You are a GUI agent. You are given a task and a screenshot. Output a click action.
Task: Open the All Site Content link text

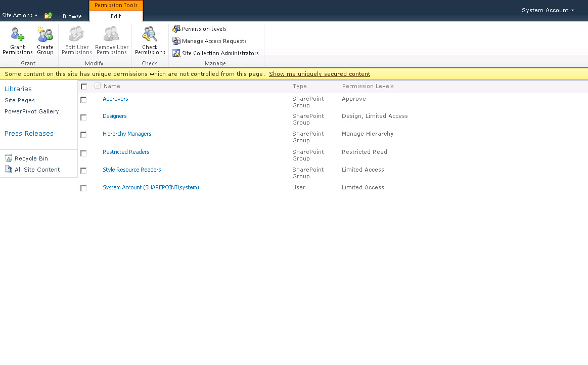37,170
